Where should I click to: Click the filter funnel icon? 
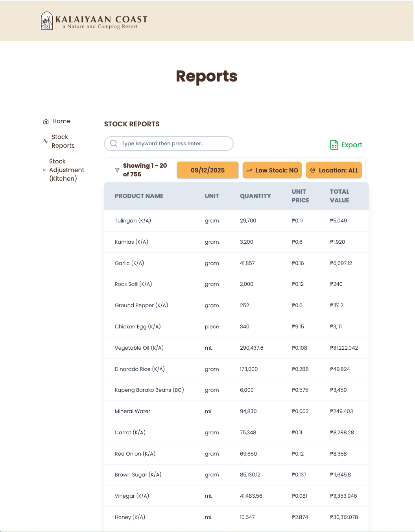tap(117, 170)
